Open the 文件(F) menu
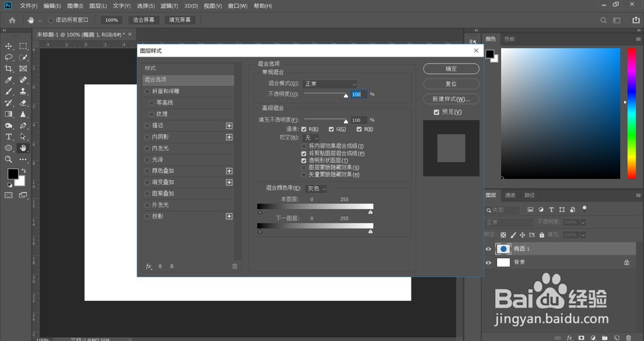Screen dimensions: 644x341 pyautogui.click(x=28, y=6)
